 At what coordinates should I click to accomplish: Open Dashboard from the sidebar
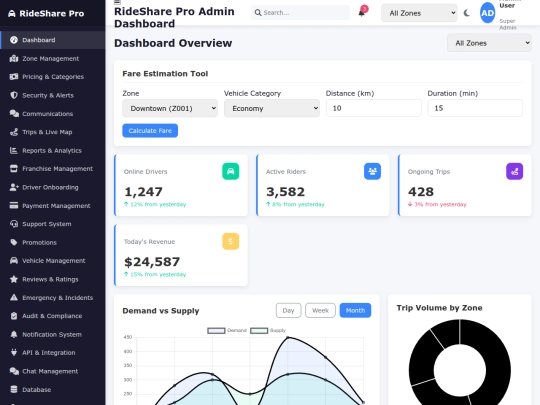pyautogui.click(x=53, y=40)
